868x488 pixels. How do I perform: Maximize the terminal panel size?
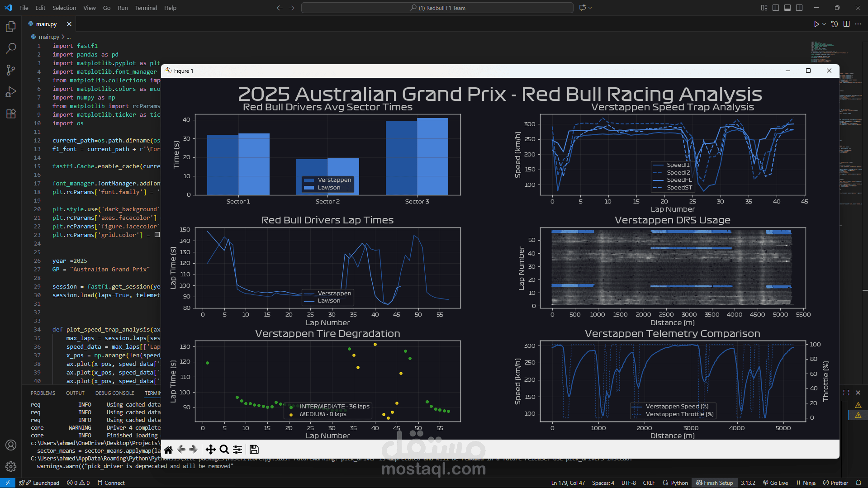click(x=846, y=393)
